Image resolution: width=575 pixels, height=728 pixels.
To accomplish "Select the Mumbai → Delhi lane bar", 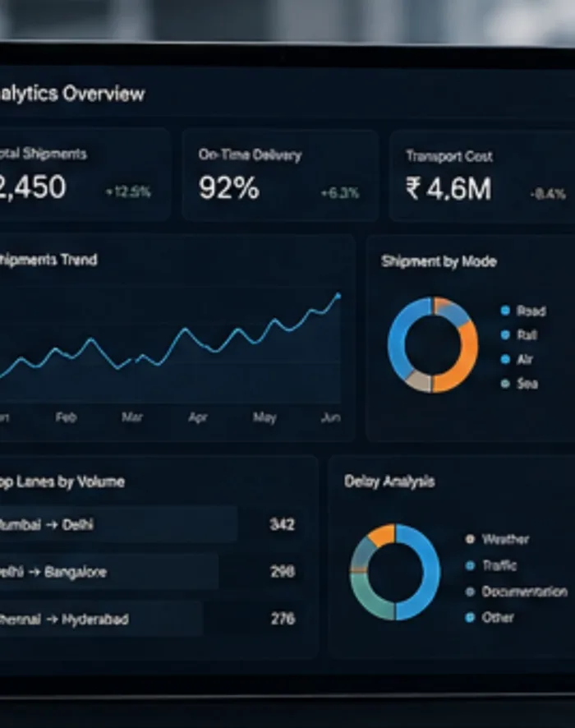I will click(119, 524).
